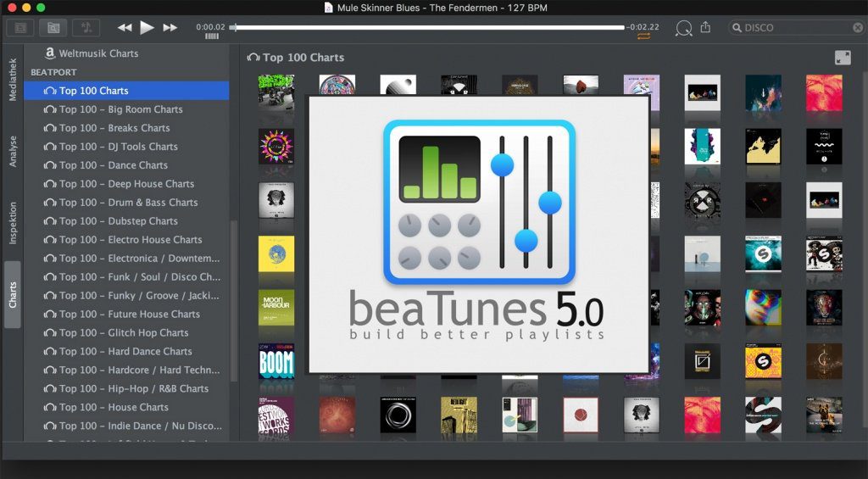Image resolution: width=868 pixels, height=479 pixels.
Task: Open Top 100 – Hardcore / Hard Techno charts
Action: [x=140, y=370]
